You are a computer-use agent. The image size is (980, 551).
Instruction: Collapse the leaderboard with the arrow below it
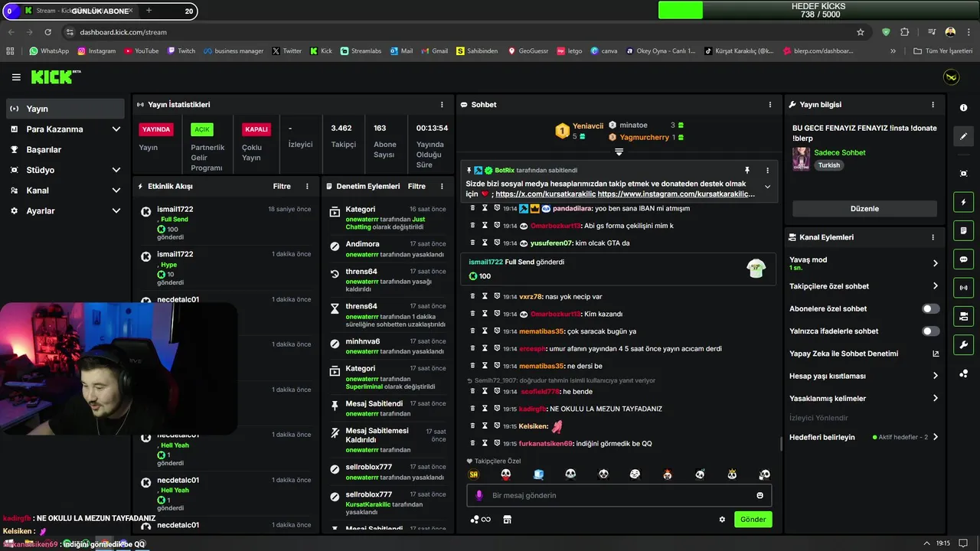tap(619, 152)
